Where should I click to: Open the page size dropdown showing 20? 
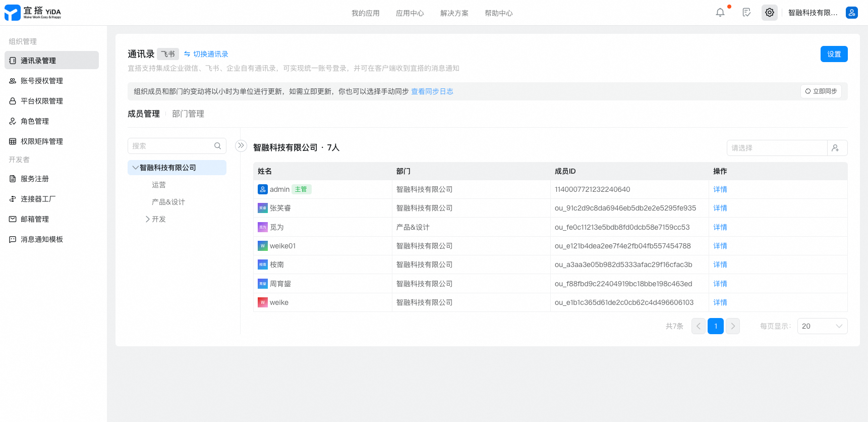pos(822,326)
